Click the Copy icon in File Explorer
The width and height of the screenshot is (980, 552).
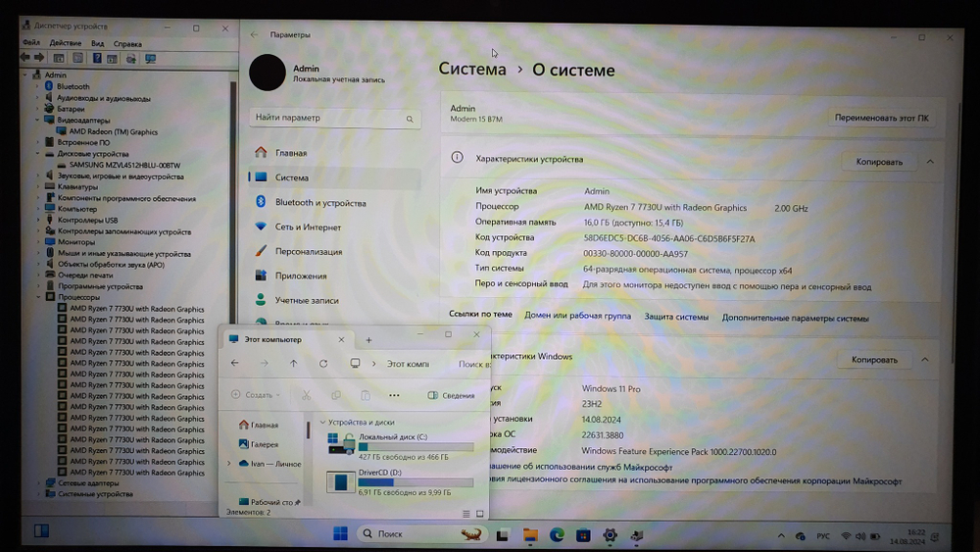click(335, 395)
